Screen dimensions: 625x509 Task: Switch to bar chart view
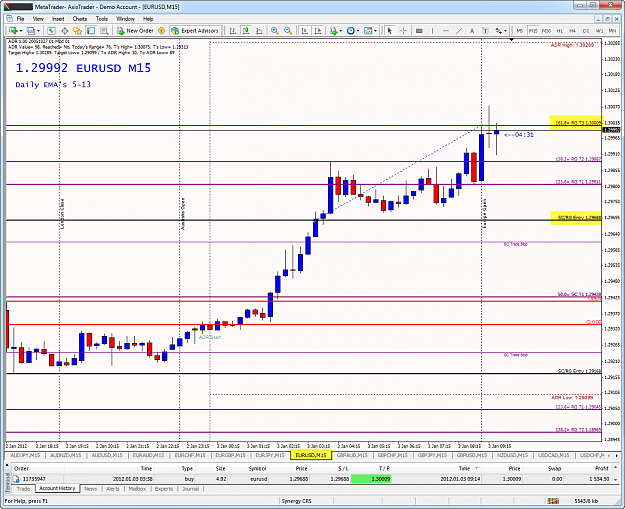pyautogui.click(x=233, y=31)
